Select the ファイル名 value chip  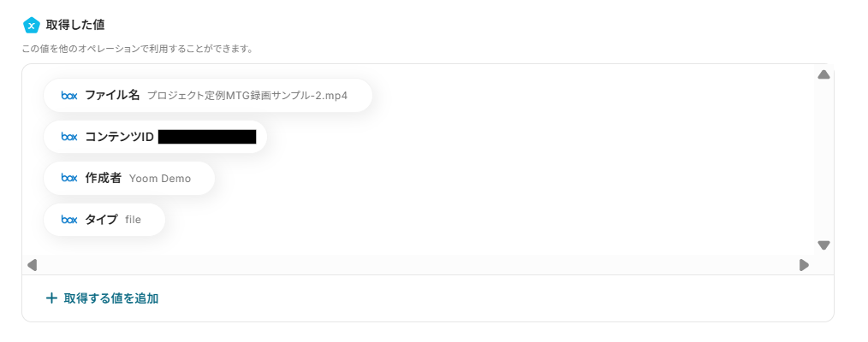coord(208,96)
